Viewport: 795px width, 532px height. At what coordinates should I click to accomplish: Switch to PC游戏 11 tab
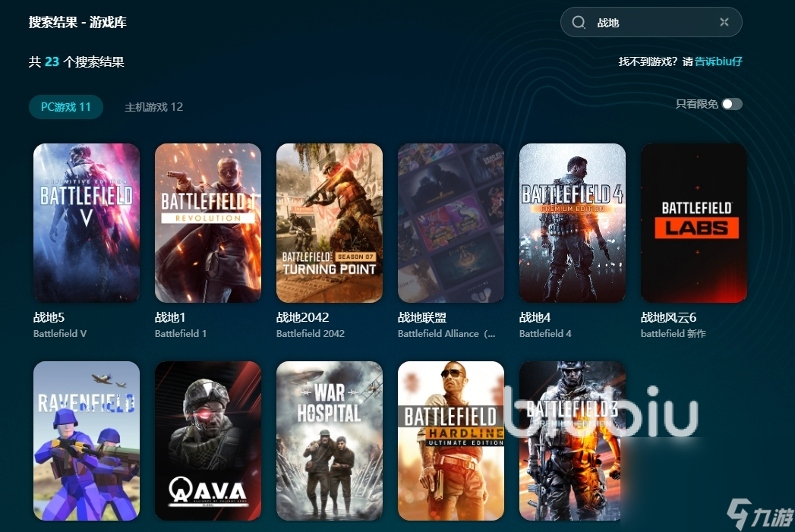point(66,107)
